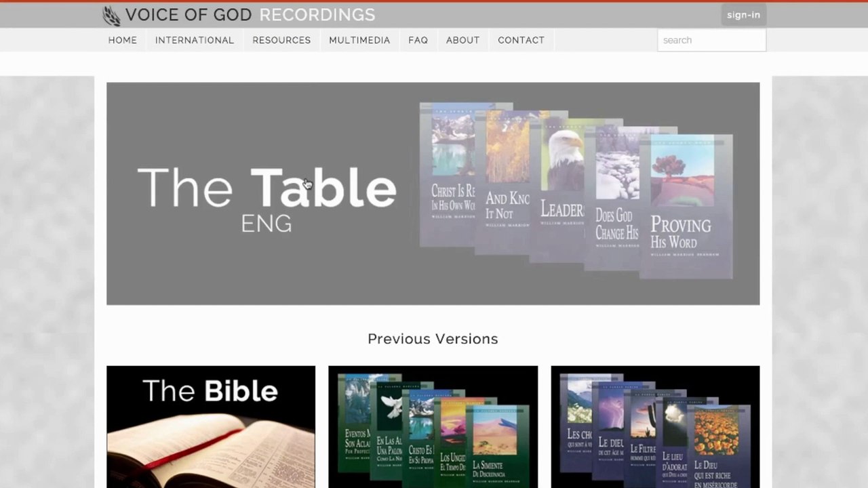The image size is (868, 488).
Task: Click the Previous Versions heading
Action: point(433,339)
